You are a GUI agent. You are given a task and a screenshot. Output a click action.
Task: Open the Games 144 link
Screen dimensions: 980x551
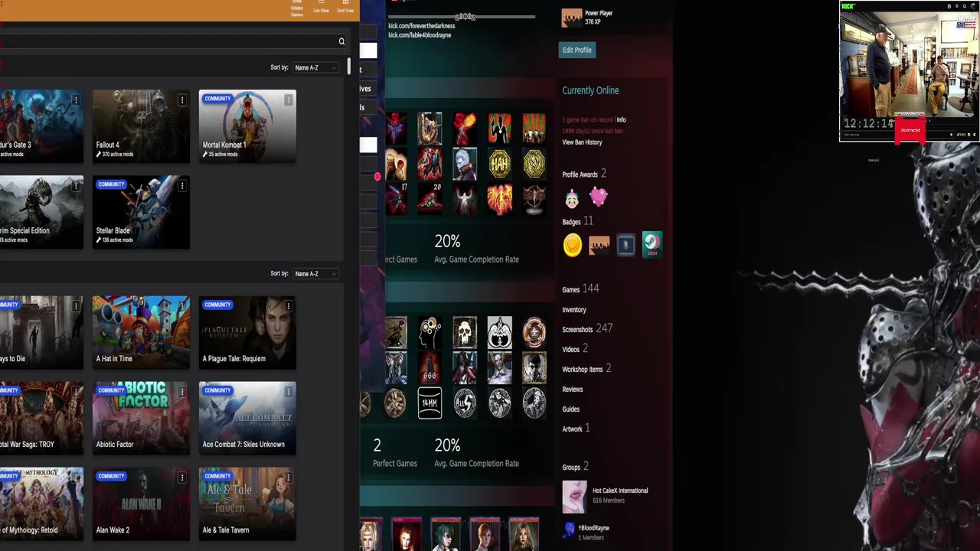tap(580, 289)
